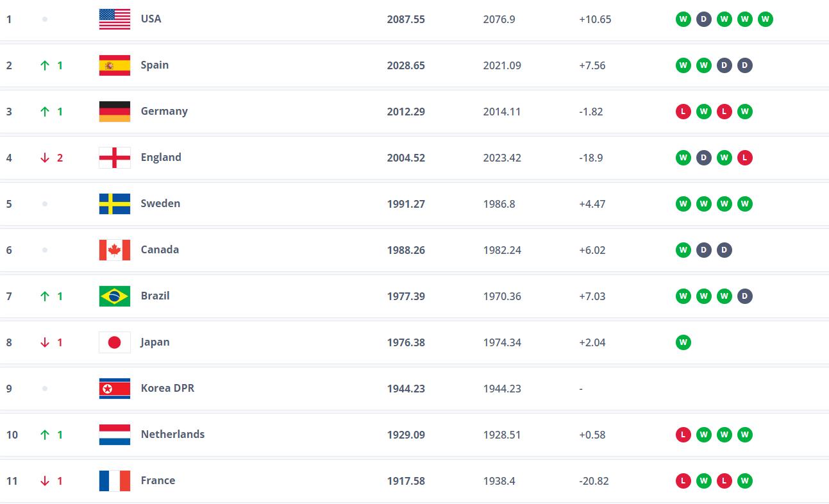Click the Spain flag icon
This screenshot has height=504, width=829.
tap(115, 65)
